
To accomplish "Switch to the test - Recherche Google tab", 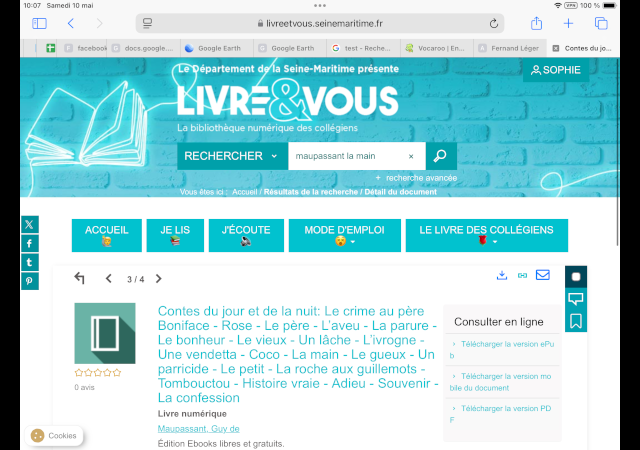I will click(x=363, y=48).
